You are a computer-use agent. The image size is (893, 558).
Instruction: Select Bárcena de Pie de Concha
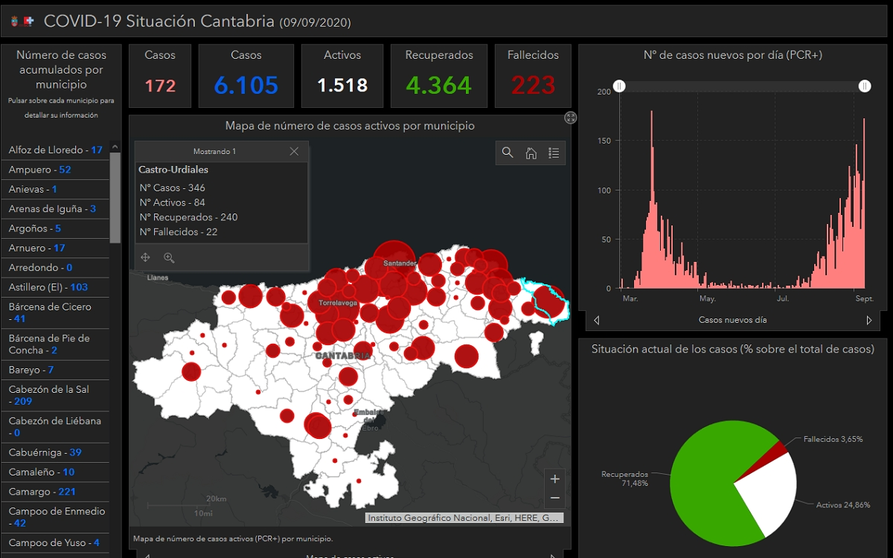(55, 344)
